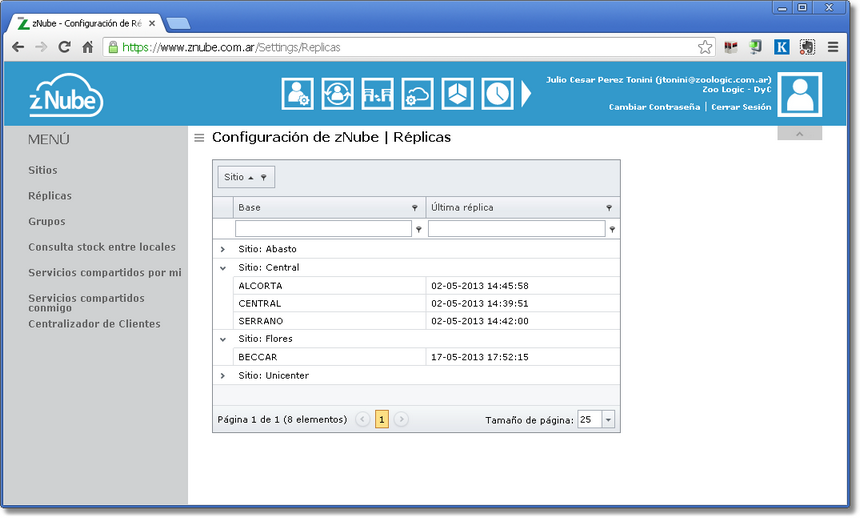Expand the Sitio: Unicenter group
The image size is (860, 518).
223,376
